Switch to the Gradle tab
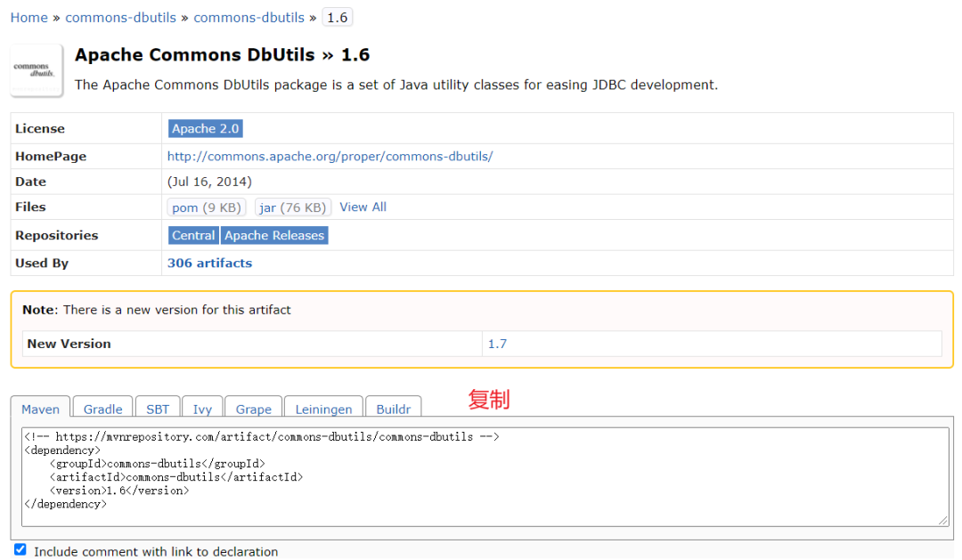 click(103, 408)
